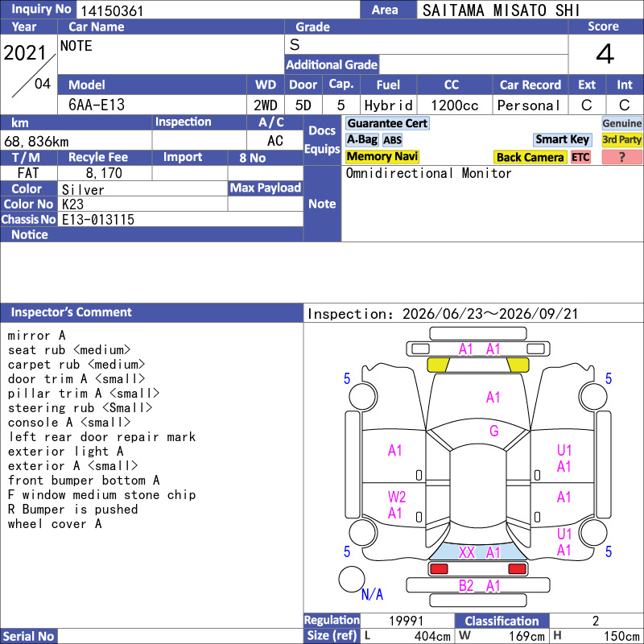Click the pink question mark badge

(x=621, y=157)
